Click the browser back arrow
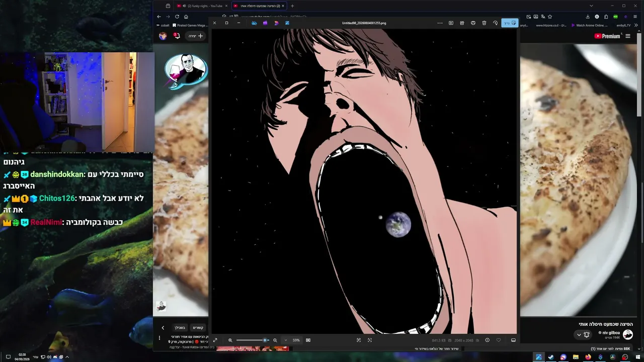This screenshot has height=362, width=644. pos(159,17)
